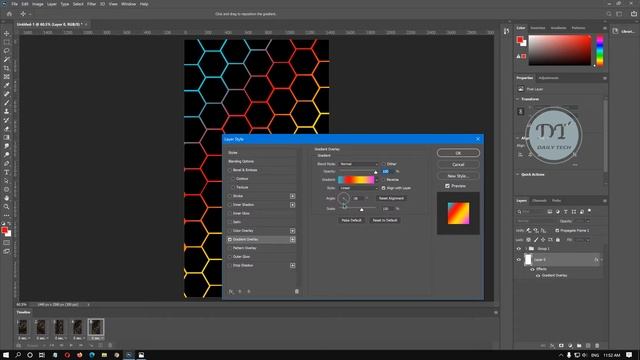Image resolution: width=640 pixels, height=360 pixels.
Task: Switch to the Channels tab
Action: click(539, 201)
